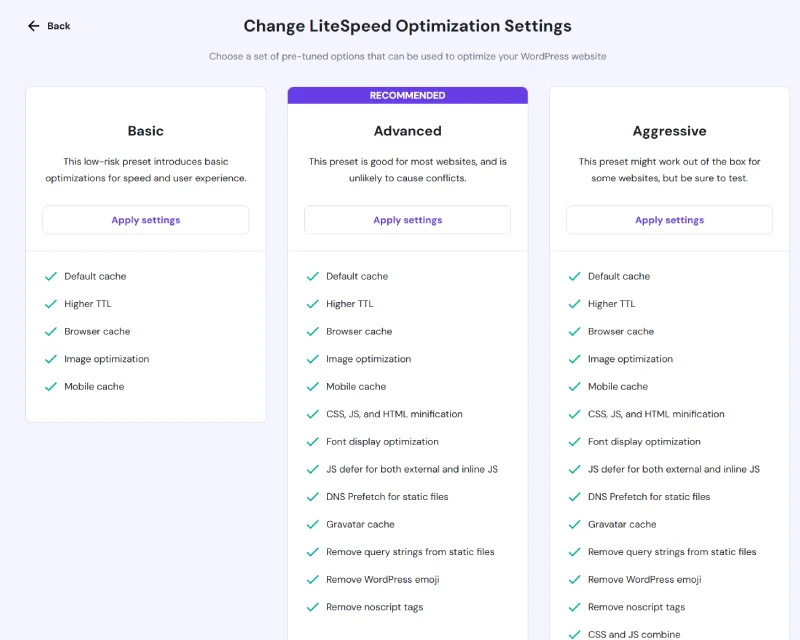Click the checkmark beside Advanced's Remove noscript tags

(313, 607)
